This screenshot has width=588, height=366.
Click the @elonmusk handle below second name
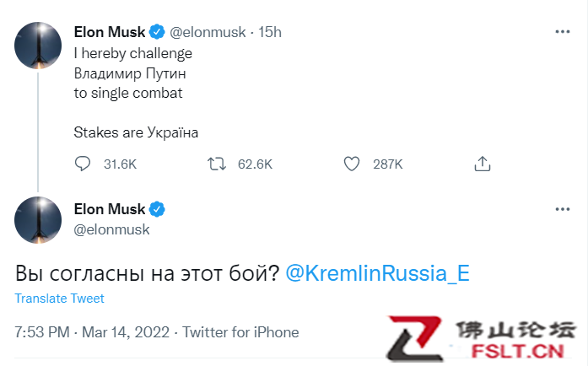tap(111, 228)
